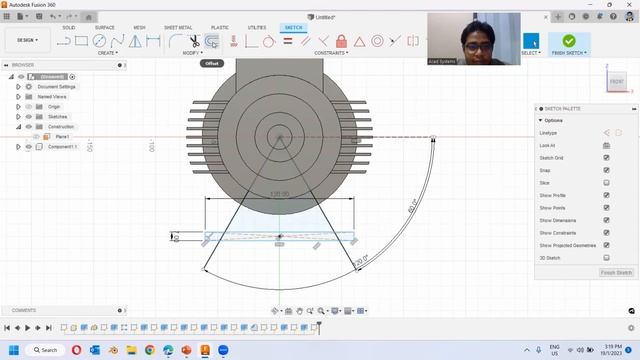Image resolution: width=640 pixels, height=360 pixels.
Task: Activate the Pan hand tool
Action: (299, 311)
